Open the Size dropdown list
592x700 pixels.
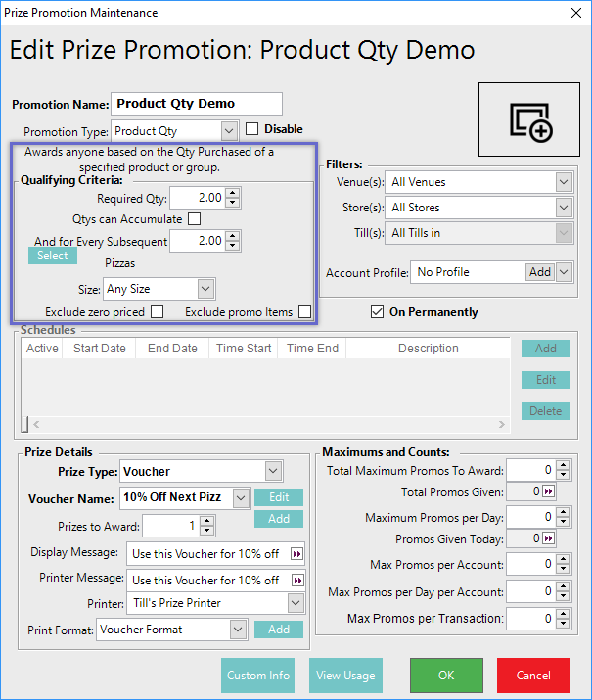tap(205, 289)
